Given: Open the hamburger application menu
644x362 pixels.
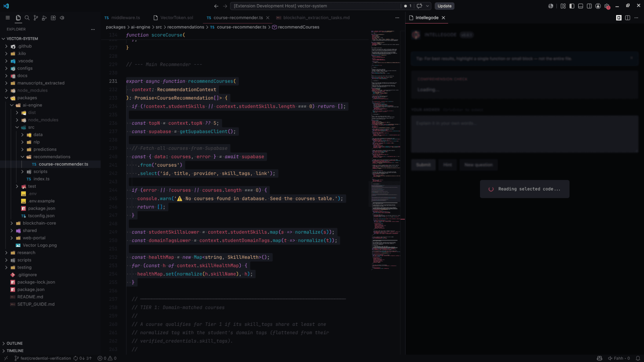Looking at the screenshot, I should tap(8, 18).
